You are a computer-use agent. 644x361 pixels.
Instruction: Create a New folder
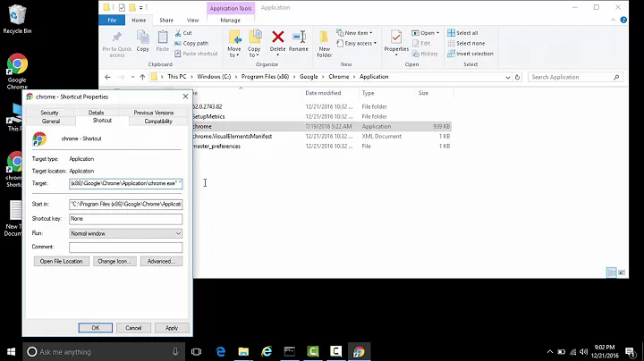point(324,44)
